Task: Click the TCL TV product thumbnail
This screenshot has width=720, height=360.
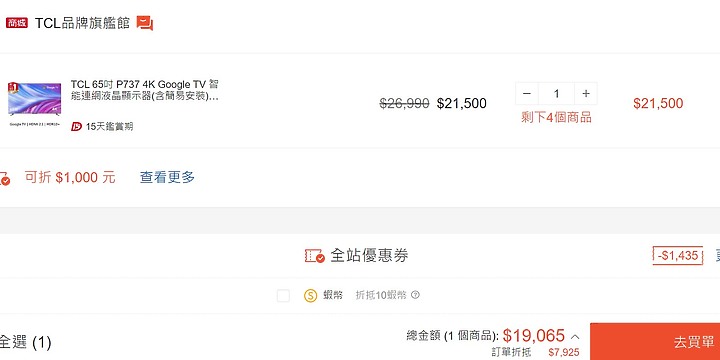Action: click(34, 104)
